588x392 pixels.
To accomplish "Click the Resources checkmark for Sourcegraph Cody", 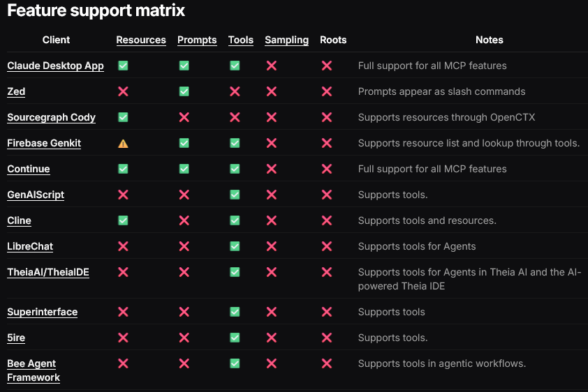I will [x=123, y=117].
